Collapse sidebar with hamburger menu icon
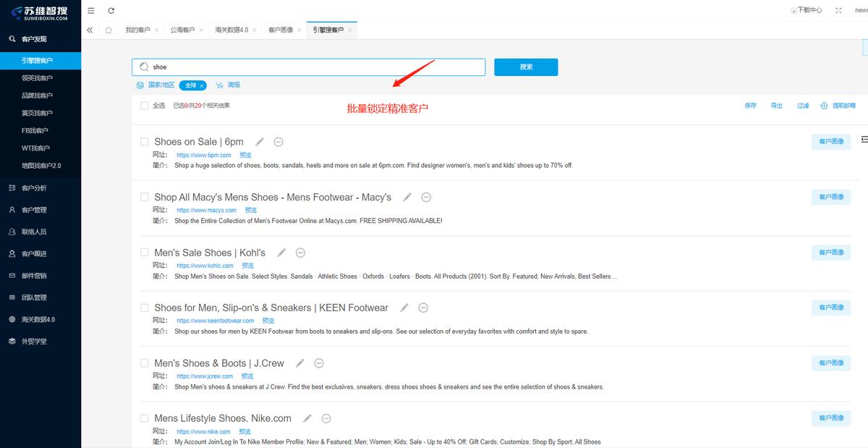Viewport: 868px width, 448px height. click(x=91, y=10)
